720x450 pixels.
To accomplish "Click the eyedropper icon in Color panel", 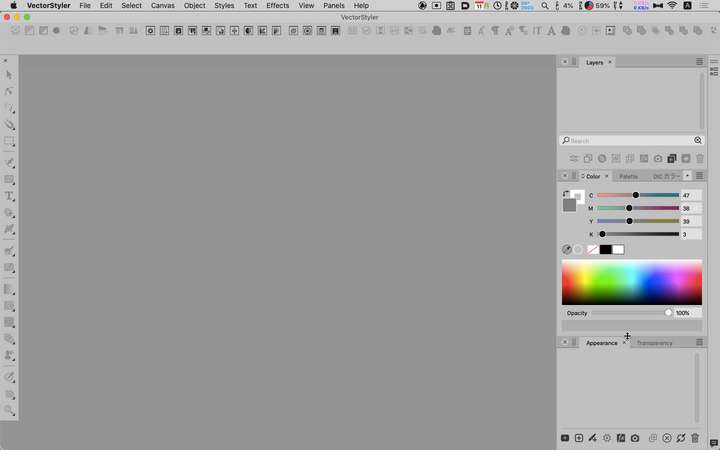I will coord(567,249).
